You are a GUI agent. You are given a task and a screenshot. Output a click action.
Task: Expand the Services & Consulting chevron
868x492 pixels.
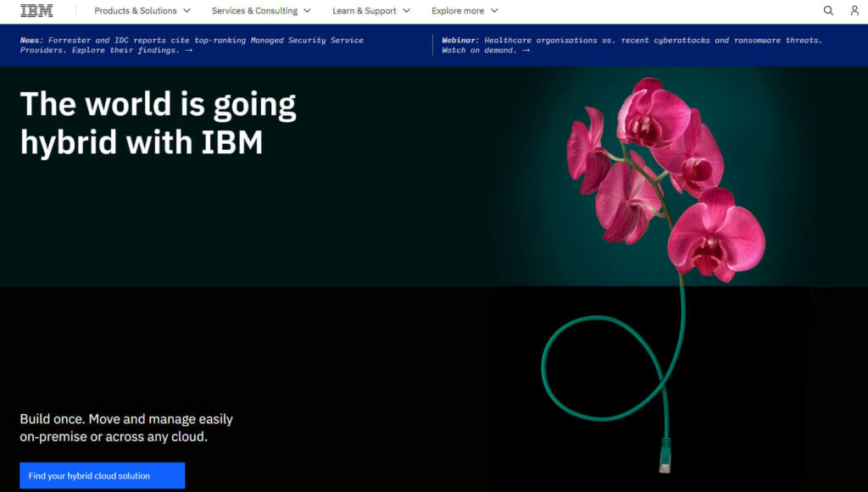point(307,10)
